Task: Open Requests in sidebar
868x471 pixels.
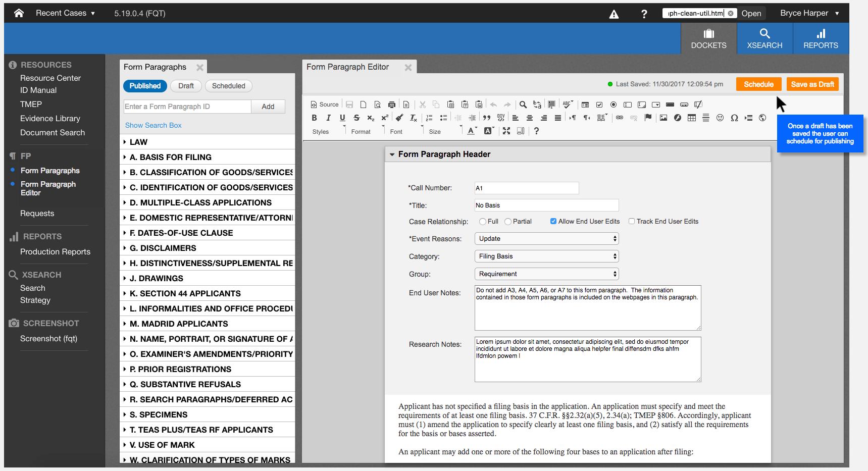Action: (37, 214)
